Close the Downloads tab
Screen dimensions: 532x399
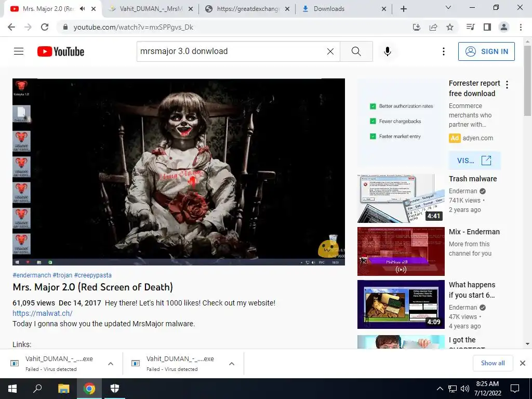[384, 9]
